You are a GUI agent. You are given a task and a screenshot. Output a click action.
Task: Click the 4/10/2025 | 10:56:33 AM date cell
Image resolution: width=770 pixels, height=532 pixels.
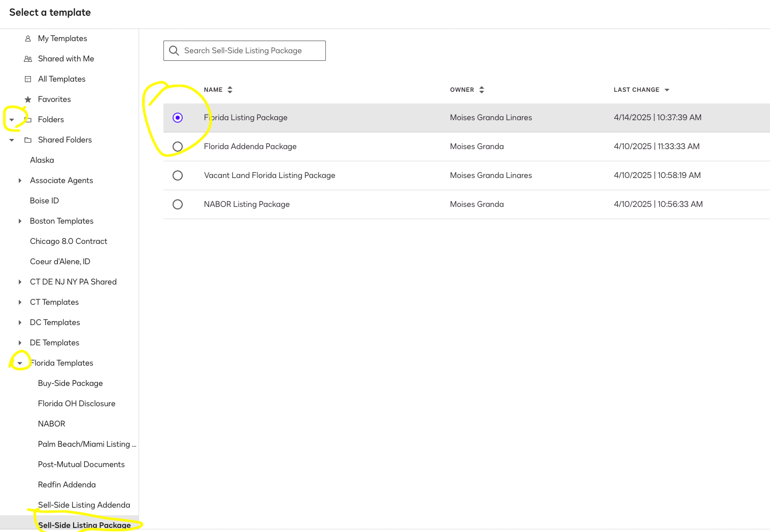(x=658, y=204)
